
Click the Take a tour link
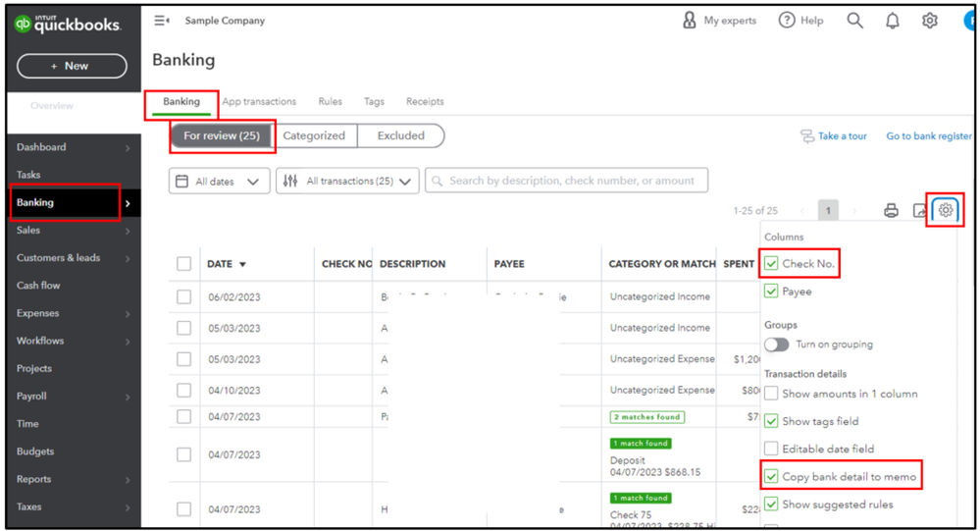(x=842, y=135)
